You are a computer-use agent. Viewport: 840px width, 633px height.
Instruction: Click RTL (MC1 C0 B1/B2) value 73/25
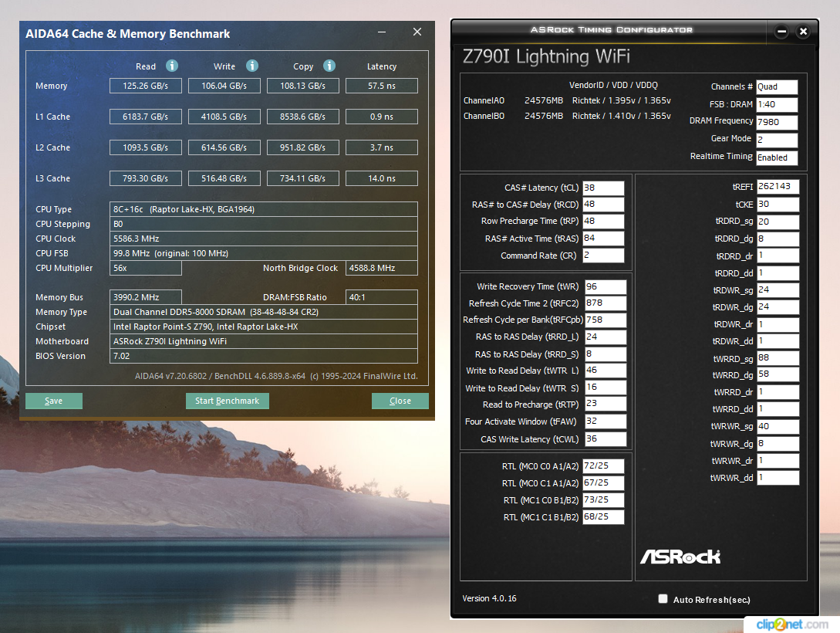[x=603, y=500]
